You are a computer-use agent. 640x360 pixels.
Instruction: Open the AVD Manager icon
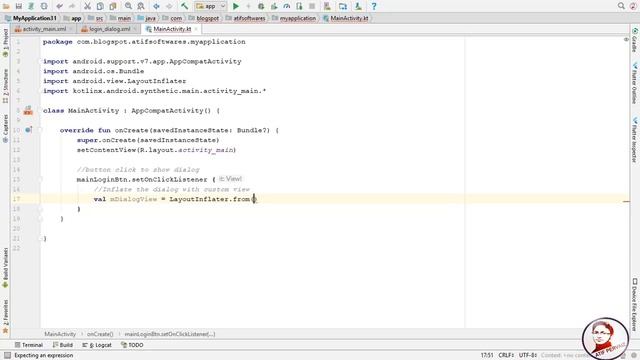click(327, 6)
